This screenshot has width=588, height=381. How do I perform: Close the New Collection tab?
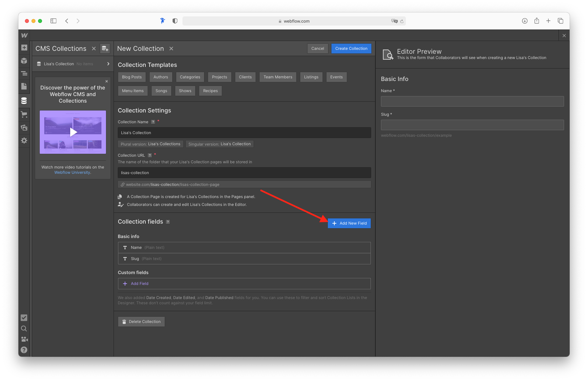click(x=171, y=48)
